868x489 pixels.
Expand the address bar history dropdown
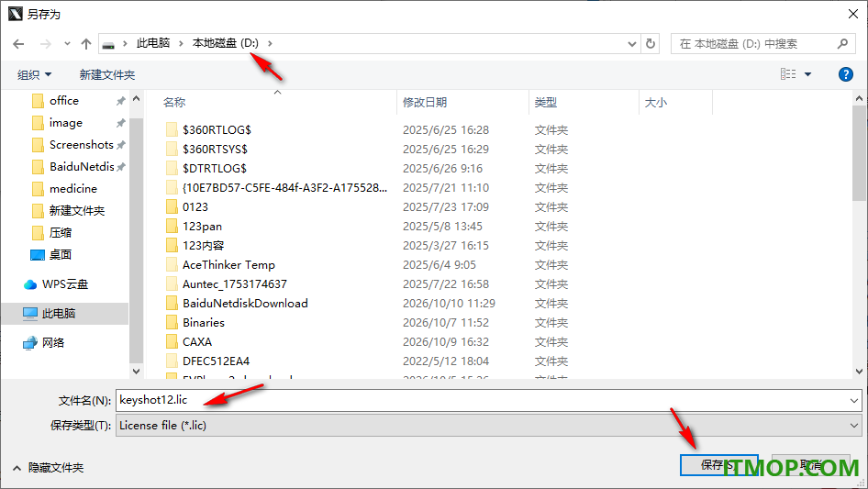pos(631,44)
